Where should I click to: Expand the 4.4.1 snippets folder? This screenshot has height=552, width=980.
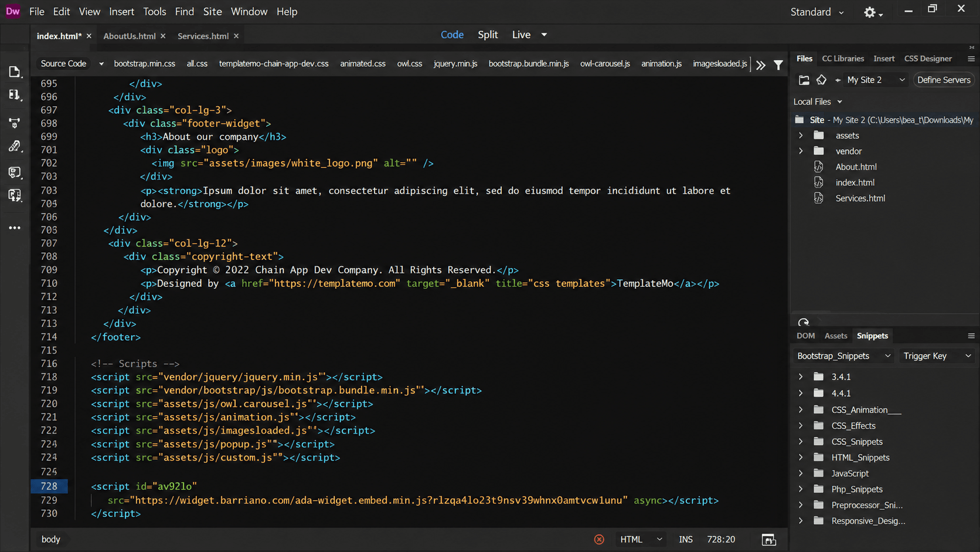coord(801,393)
